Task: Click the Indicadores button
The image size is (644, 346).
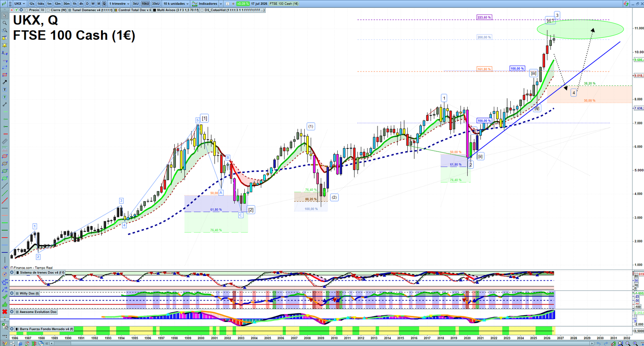Action: pyautogui.click(x=205, y=4)
